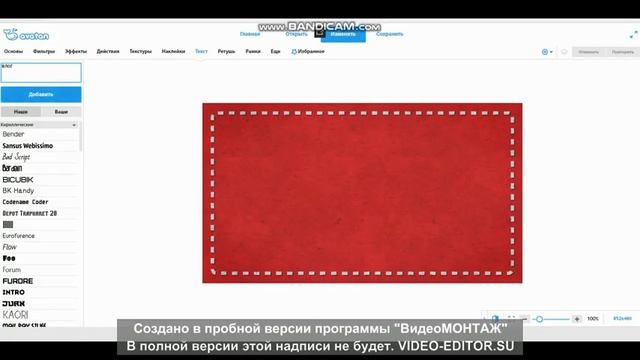Click the zoom in plus button
Image resolution: width=640 pixels, height=360 pixels.
click(x=576, y=319)
